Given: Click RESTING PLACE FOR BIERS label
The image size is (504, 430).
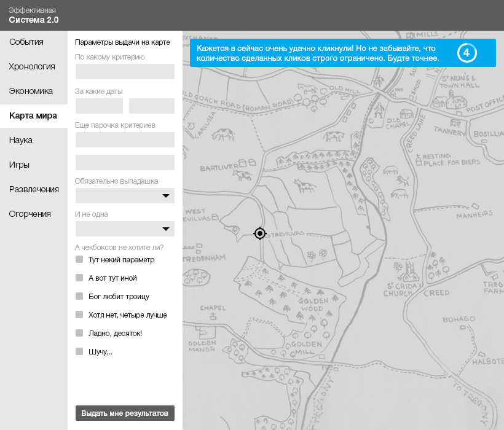Looking at the screenshot, I should [451, 160].
